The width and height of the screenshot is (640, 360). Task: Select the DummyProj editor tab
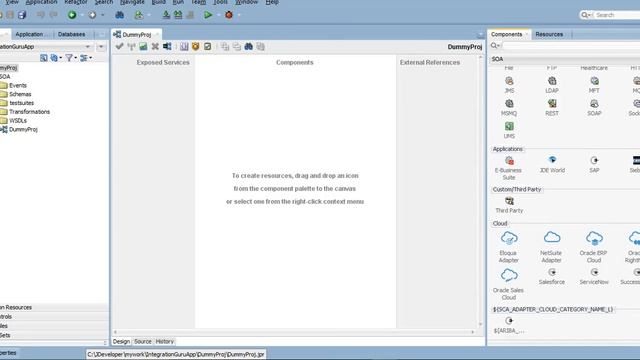click(137, 35)
